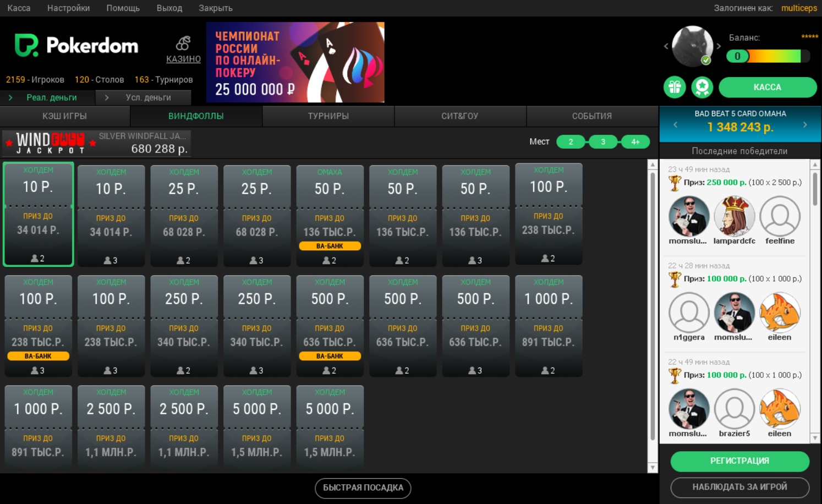Click the winners list scrollbar up arrow

click(x=815, y=165)
